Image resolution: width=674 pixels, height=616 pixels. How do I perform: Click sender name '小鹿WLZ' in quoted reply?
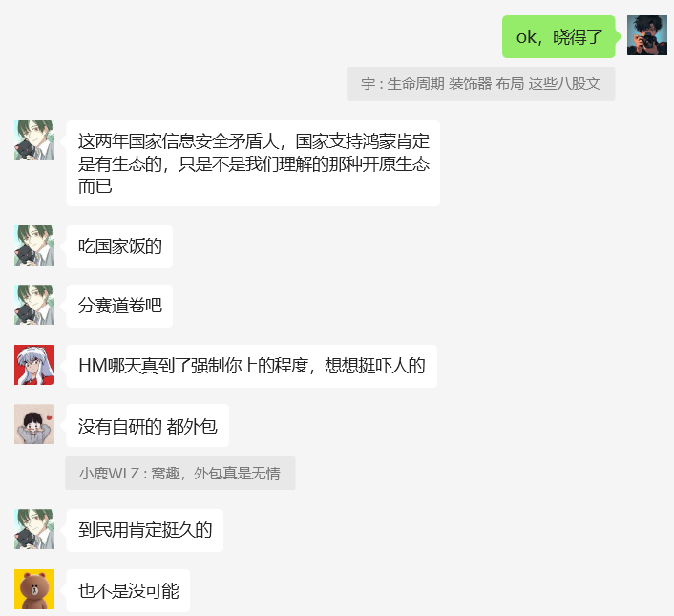click(110, 474)
